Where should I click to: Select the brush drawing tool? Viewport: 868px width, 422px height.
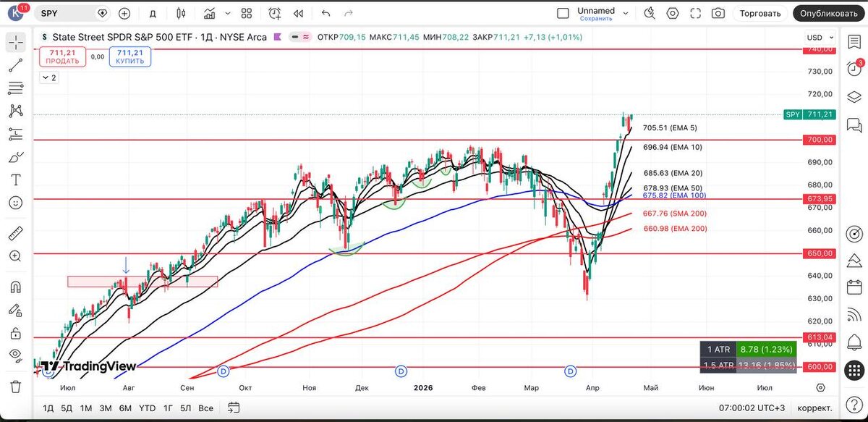15,157
